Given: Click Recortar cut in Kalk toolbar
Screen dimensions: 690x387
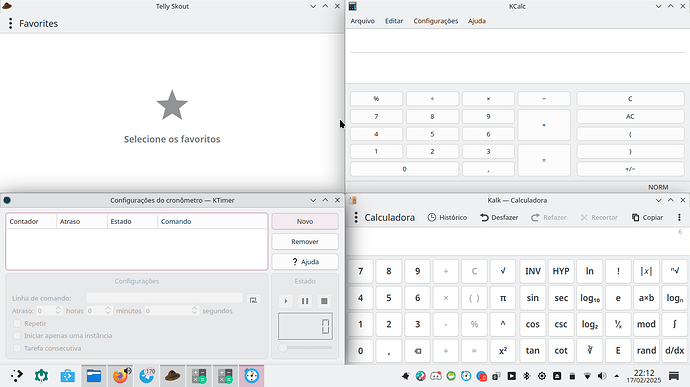Looking at the screenshot, I should [599, 217].
